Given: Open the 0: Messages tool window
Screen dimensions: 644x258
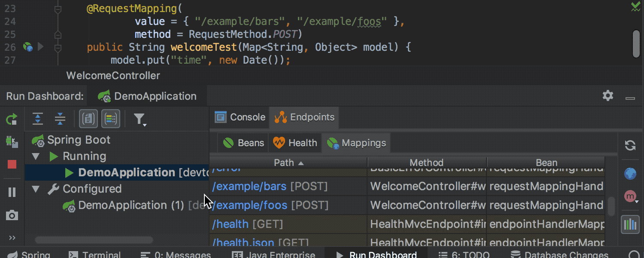Looking at the screenshot, I should [176, 255].
